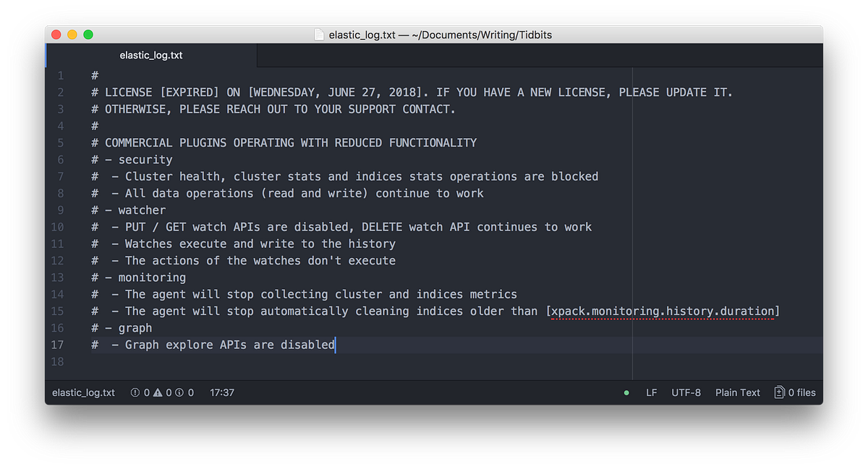This screenshot has height=469, width=868.
Task: Open the UTF-8 encoding selector
Action: click(686, 392)
